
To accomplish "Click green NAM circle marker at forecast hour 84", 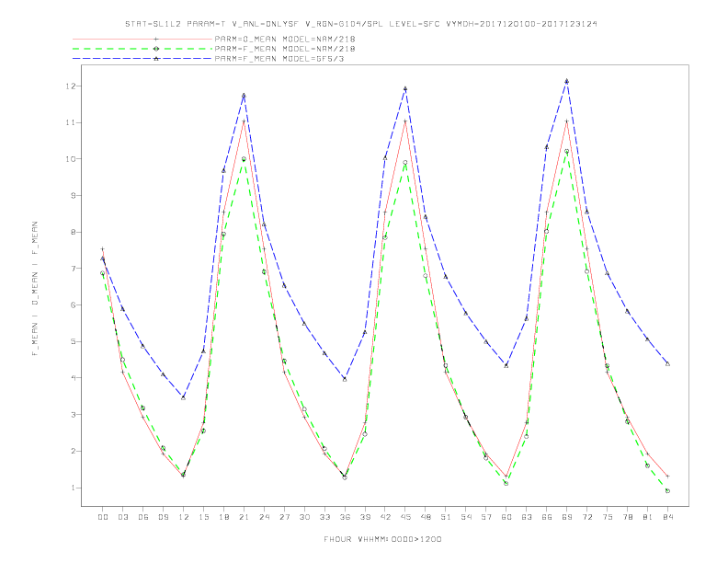I will [667, 491].
